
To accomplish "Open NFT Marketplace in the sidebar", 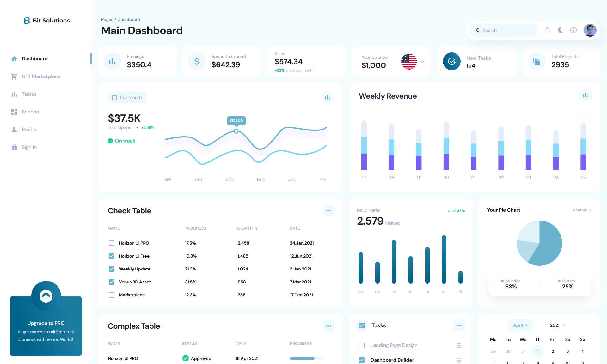I will click(41, 76).
